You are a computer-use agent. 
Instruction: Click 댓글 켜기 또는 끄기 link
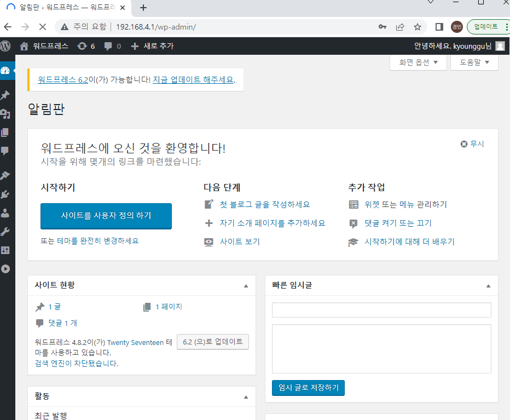[x=398, y=223]
